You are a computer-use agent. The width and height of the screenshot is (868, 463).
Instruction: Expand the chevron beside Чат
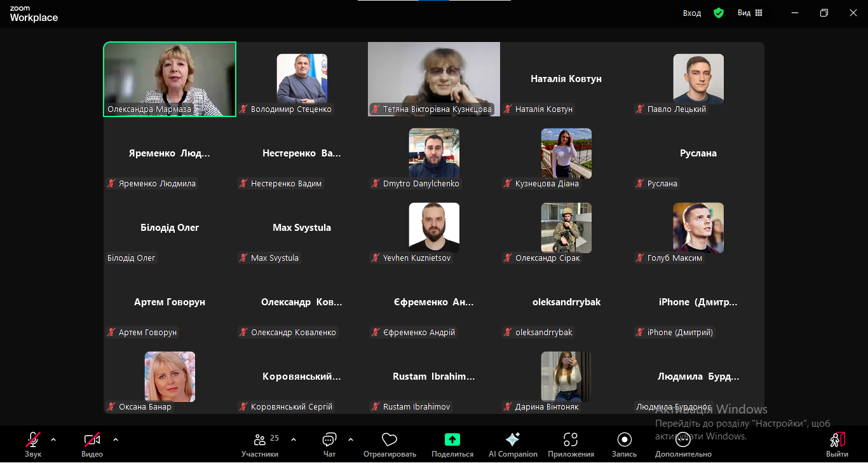point(351,439)
